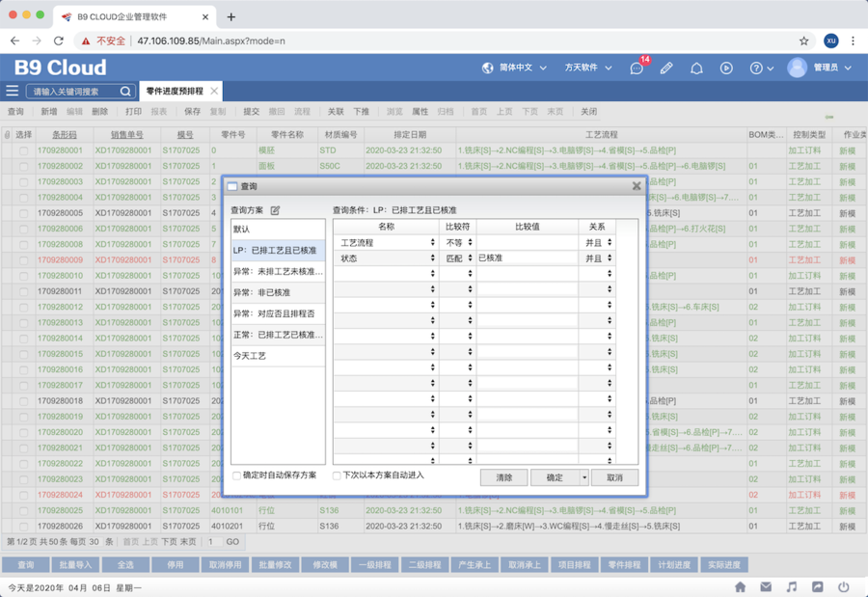The image size is (868, 597).
Task: Click the page number GO input
Action: click(214, 542)
